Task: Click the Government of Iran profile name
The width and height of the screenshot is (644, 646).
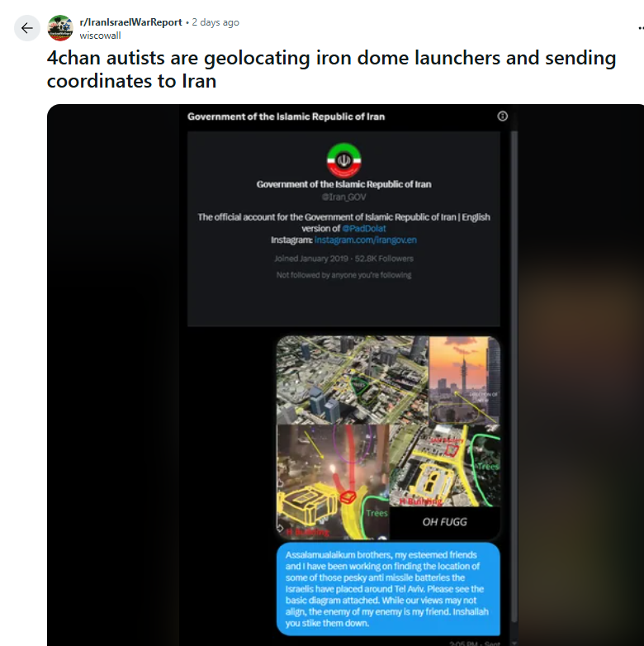Action: pyautogui.click(x=343, y=184)
